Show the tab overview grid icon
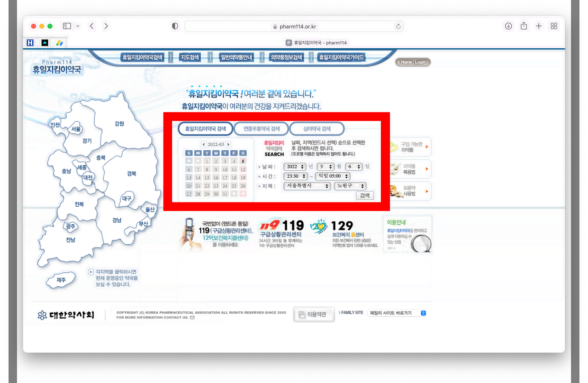 click(554, 26)
